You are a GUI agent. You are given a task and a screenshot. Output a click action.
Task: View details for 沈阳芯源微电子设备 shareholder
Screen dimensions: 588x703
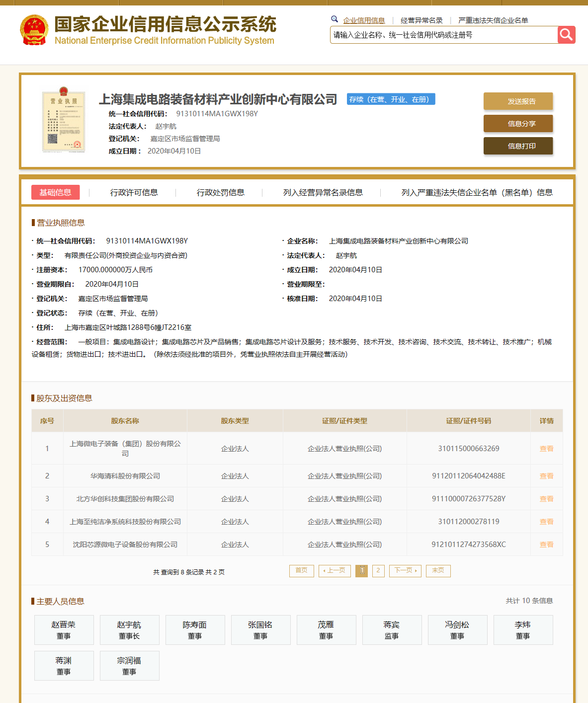pos(546,545)
